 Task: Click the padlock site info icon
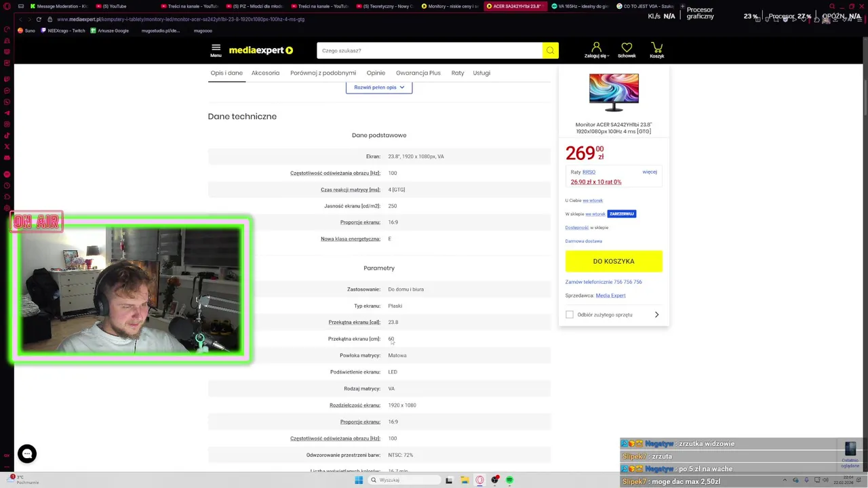tap(50, 19)
